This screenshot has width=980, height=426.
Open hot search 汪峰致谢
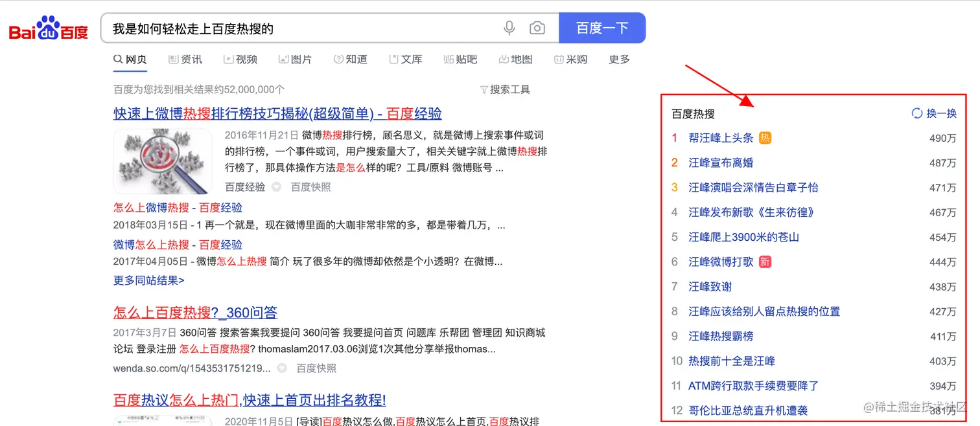pos(710,287)
